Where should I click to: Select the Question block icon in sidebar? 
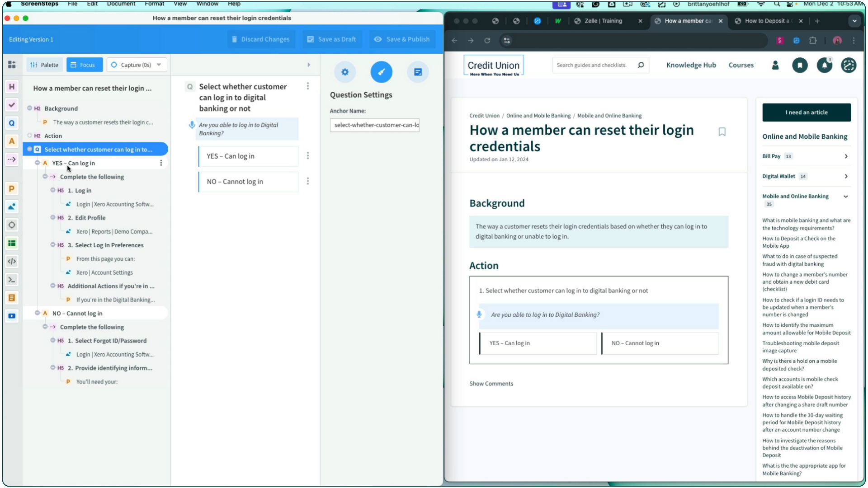[12, 123]
